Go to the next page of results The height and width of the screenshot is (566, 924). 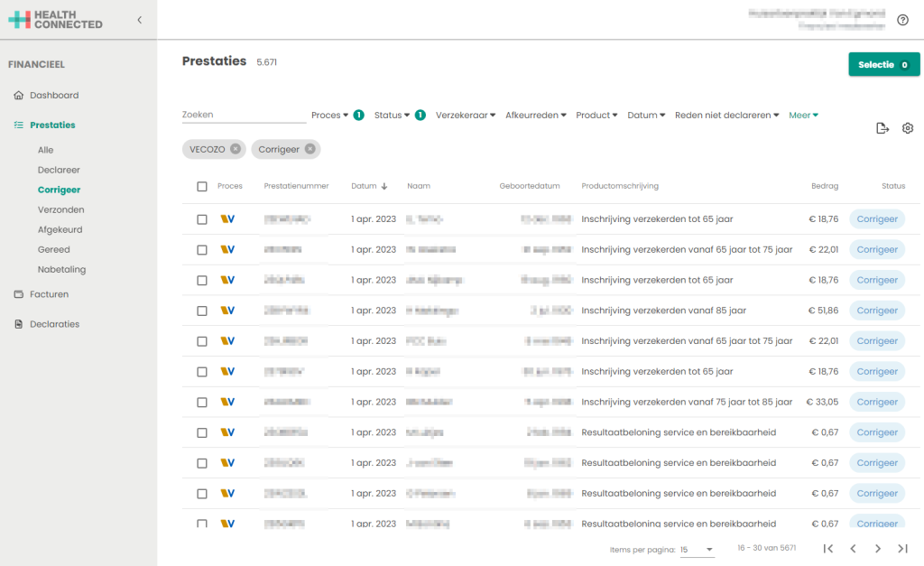tap(877, 549)
